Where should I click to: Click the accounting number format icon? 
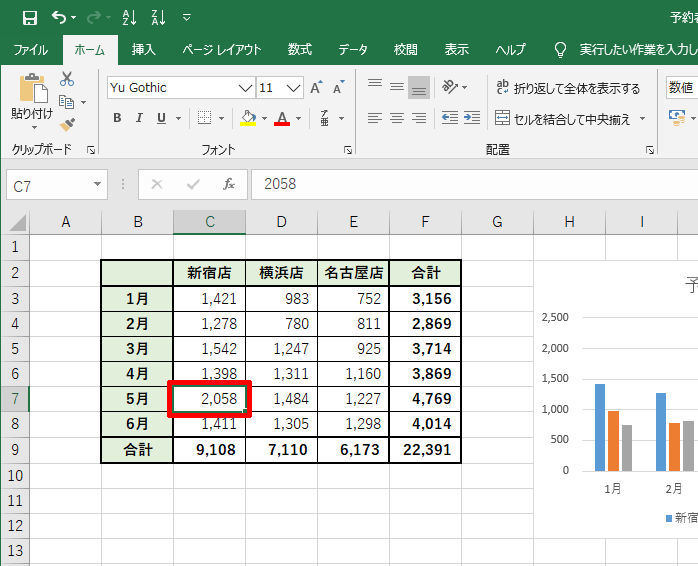pos(678,118)
